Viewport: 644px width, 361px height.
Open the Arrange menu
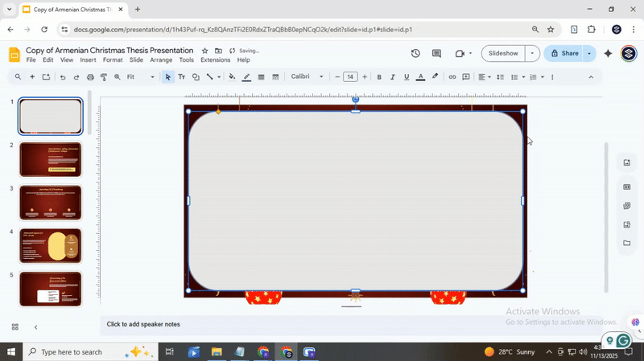161,60
